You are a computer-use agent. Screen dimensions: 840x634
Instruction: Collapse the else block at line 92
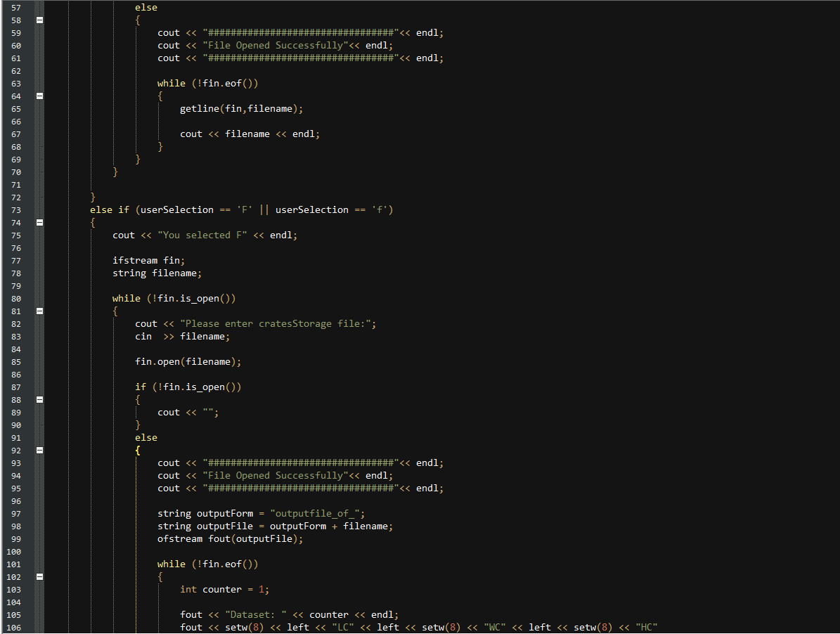[x=39, y=450]
